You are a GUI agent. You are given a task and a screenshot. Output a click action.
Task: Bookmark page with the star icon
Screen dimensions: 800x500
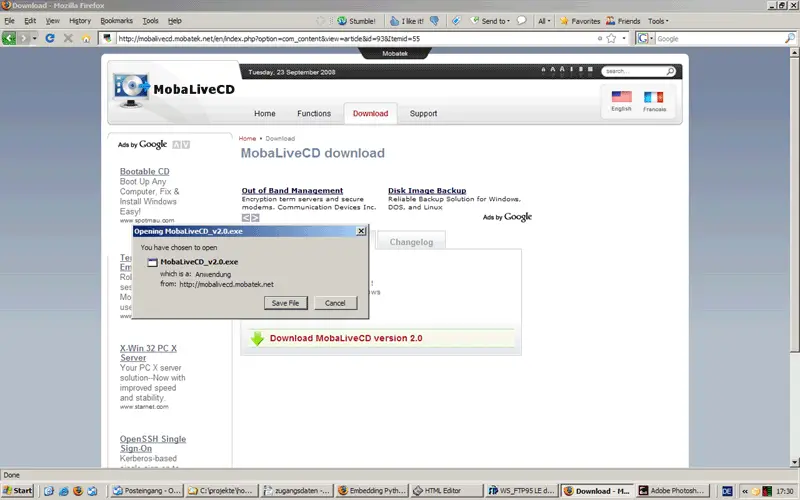click(611, 38)
